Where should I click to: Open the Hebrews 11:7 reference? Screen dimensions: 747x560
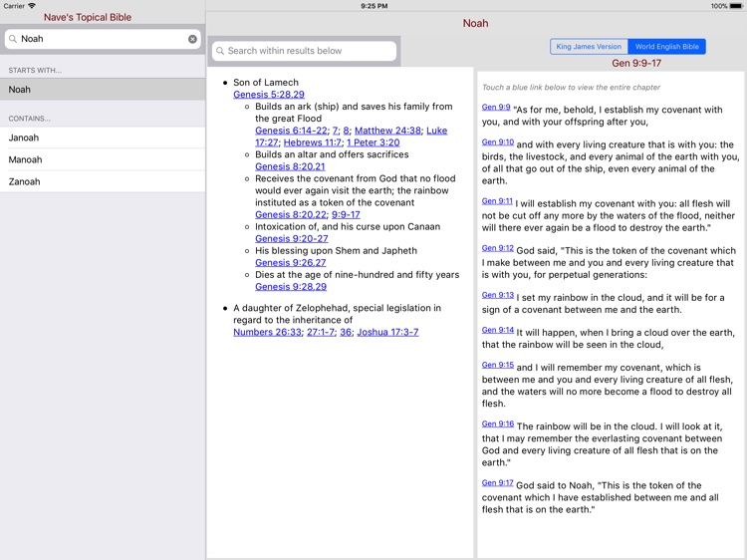point(313,142)
